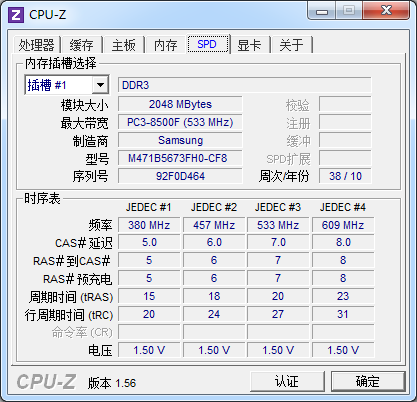Click the tRC value 24

(x=214, y=314)
